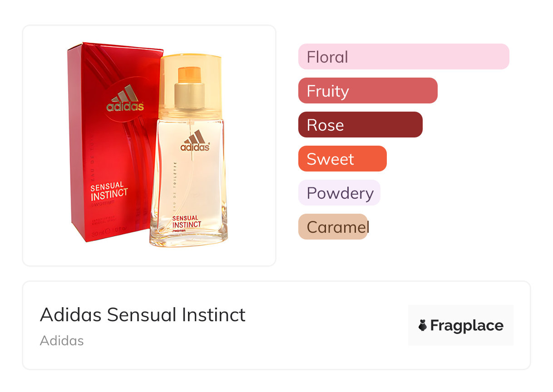This screenshot has height=392, width=553.
Task: Click the 30 ml text on box
Action: point(97,235)
